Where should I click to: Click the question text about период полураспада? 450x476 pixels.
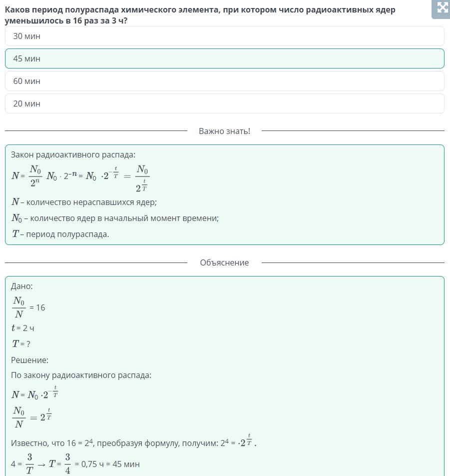tap(200, 15)
